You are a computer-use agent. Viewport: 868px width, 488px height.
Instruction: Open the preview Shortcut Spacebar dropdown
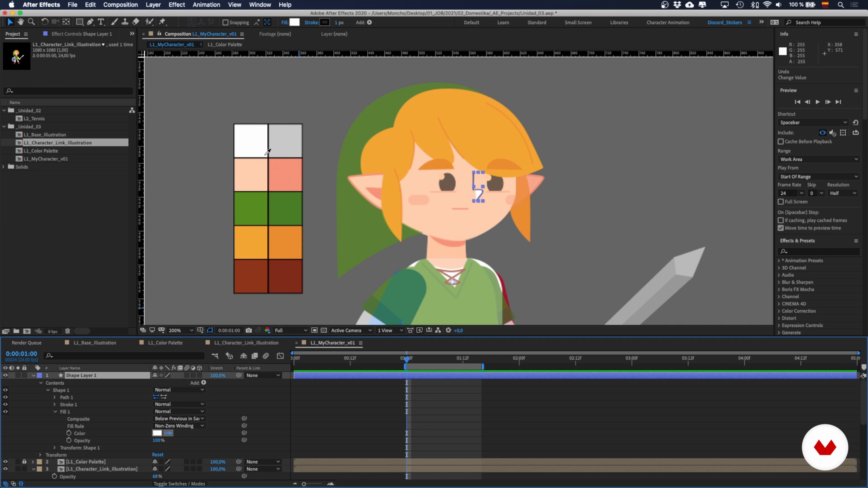(813, 123)
